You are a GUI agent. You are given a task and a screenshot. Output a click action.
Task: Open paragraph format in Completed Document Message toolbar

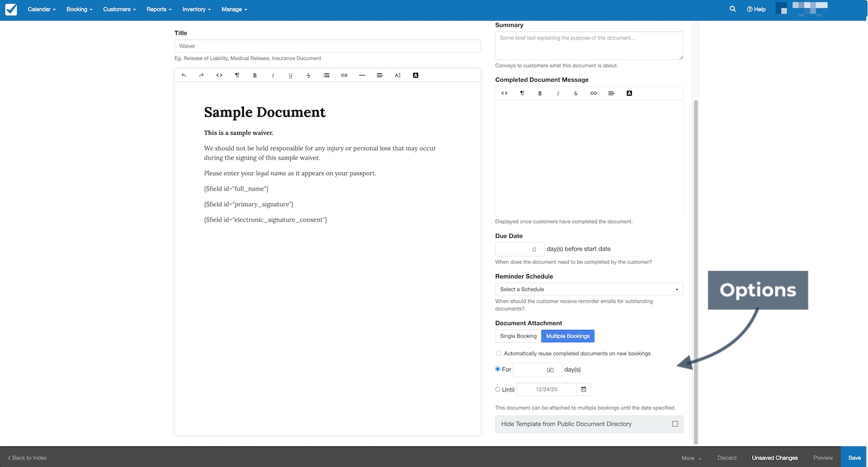(x=522, y=93)
